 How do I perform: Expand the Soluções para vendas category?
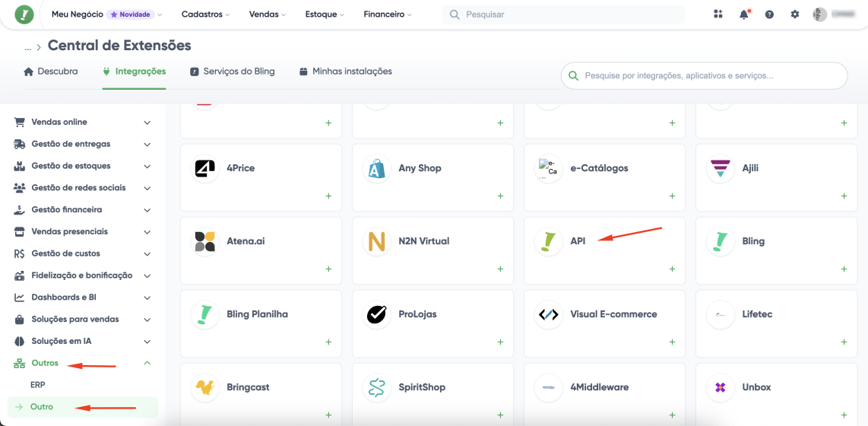coord(83,319)
